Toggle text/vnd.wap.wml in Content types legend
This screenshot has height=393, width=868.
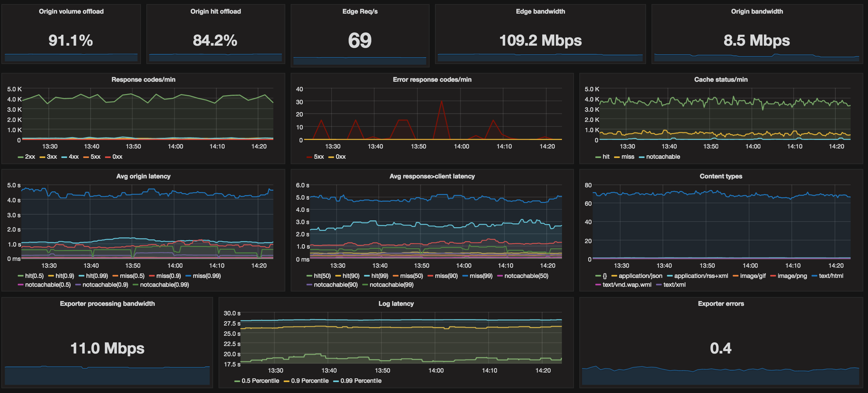click(x=627, y=285)
